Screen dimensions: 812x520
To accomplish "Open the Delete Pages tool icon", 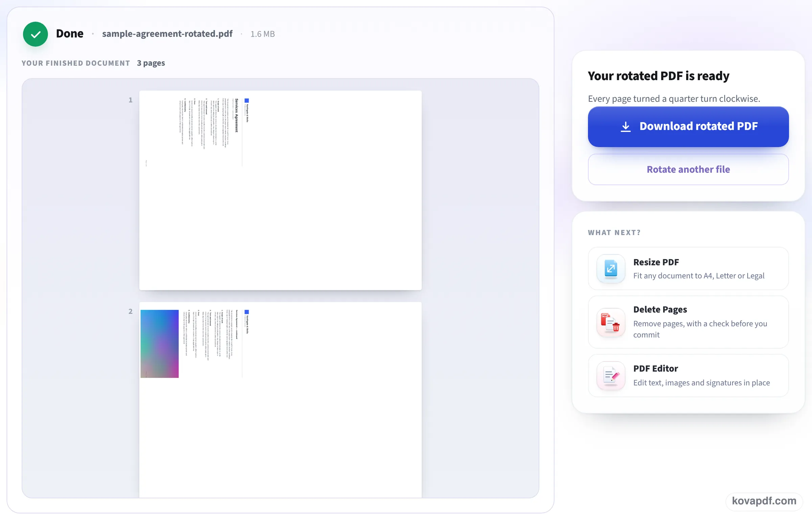I will tap(611, 322).
